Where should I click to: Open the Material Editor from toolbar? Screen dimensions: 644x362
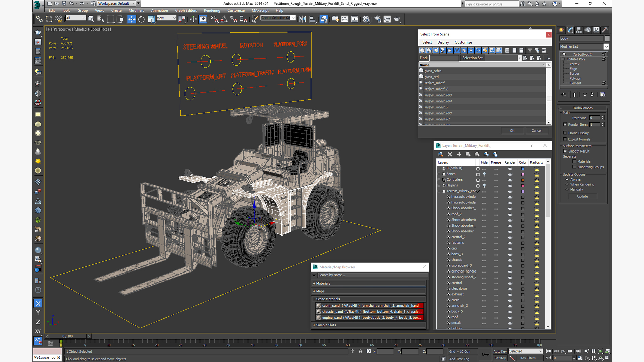point(366,19)
